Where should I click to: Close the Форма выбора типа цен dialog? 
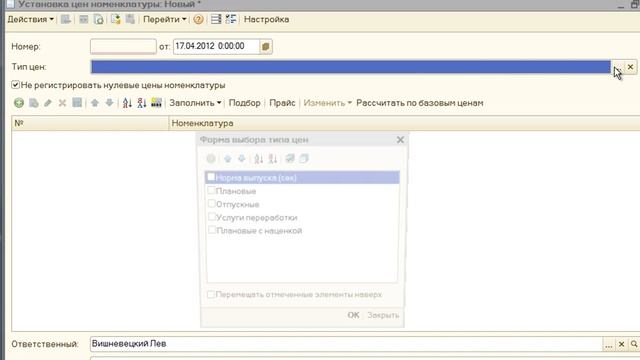[400, 140]
